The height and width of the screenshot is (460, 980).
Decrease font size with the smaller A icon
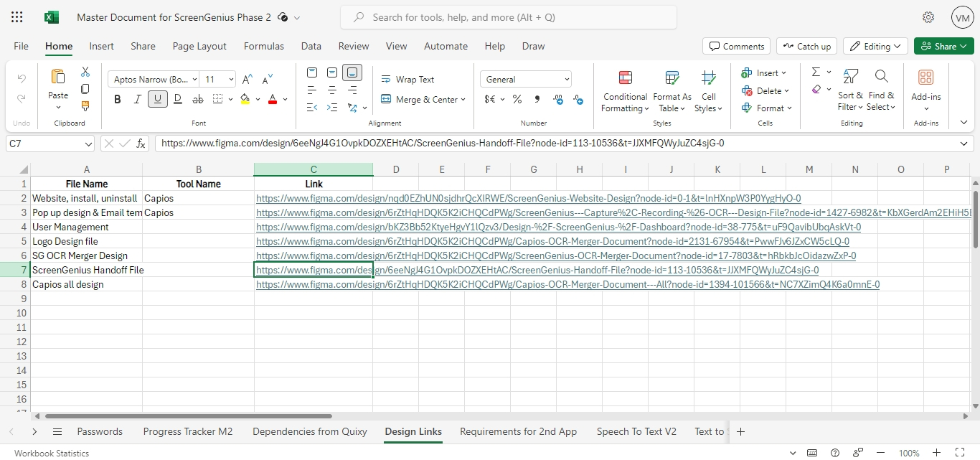(x=268, y=80)
